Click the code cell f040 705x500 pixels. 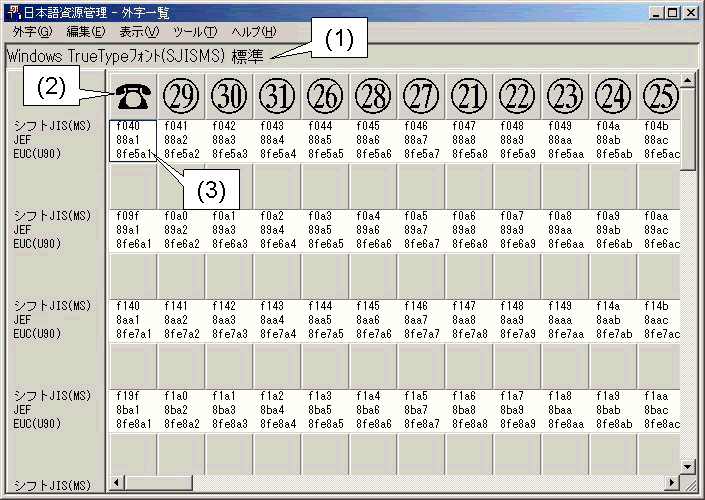pyautogui.click(x=128, y=126)
